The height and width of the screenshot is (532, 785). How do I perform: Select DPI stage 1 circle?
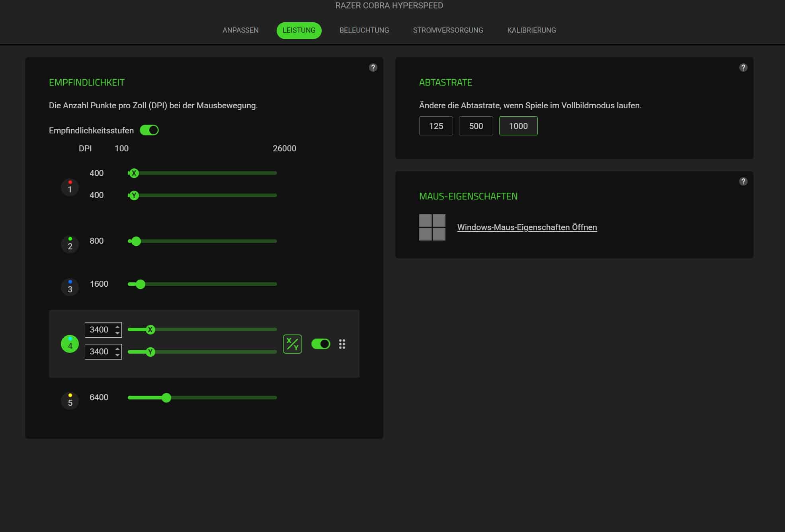(x=70, y=187)
